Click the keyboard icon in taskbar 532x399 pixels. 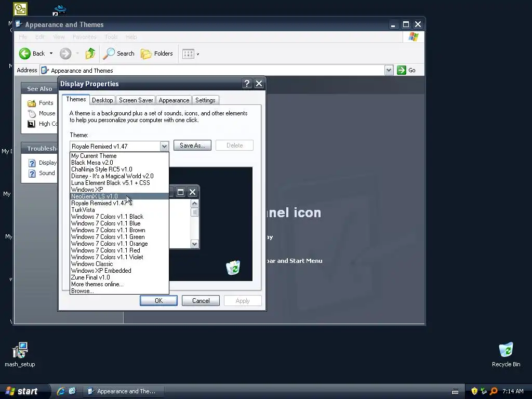coord(455,392)
